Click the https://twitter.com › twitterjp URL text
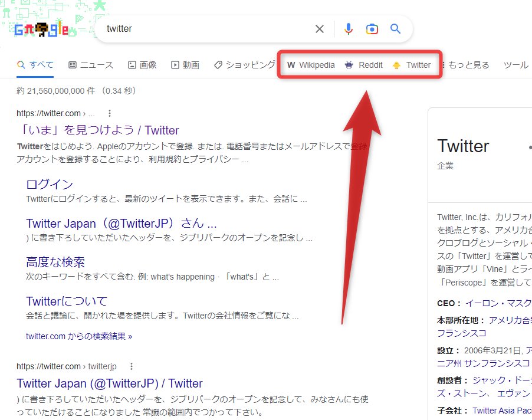 [x=67, y=366]
